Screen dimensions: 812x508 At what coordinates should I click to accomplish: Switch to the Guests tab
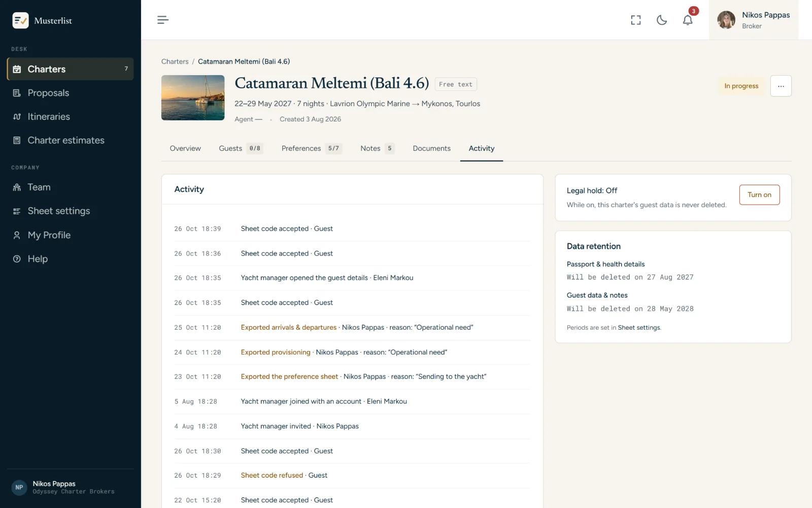(x=241, y=148)
